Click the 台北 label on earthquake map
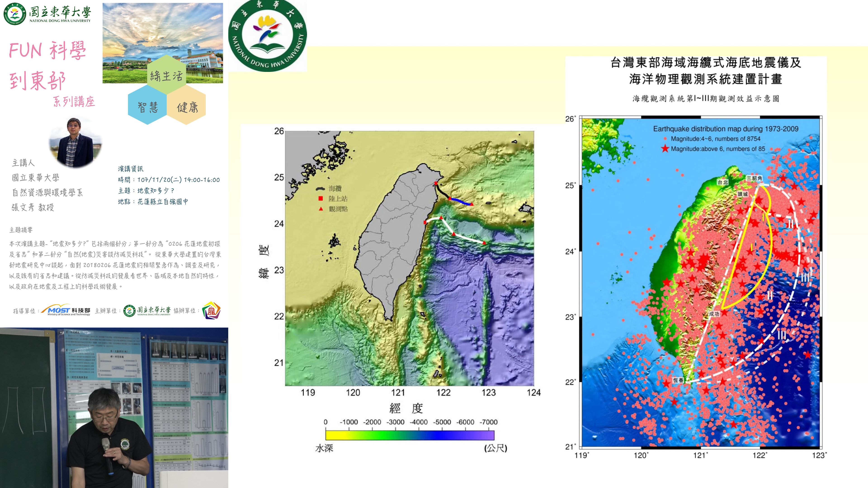The width and height of the screenshot is (868, 488). click(722, 182)
